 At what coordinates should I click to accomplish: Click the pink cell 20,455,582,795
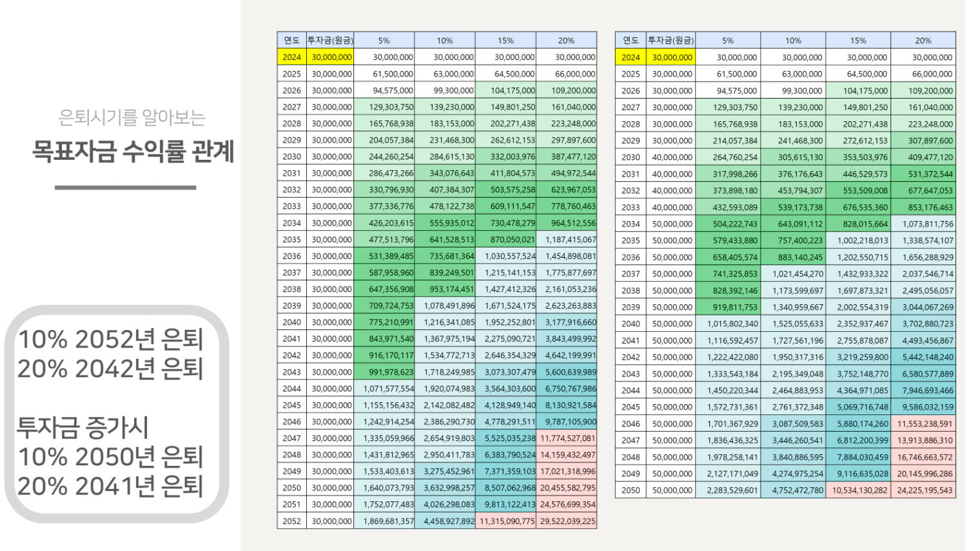pos(566,488)
